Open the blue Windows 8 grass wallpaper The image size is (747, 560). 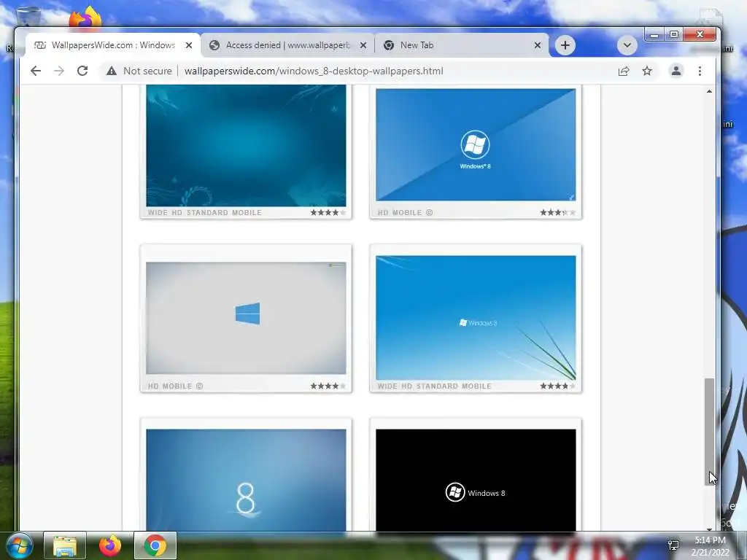(x=476, y=318)
